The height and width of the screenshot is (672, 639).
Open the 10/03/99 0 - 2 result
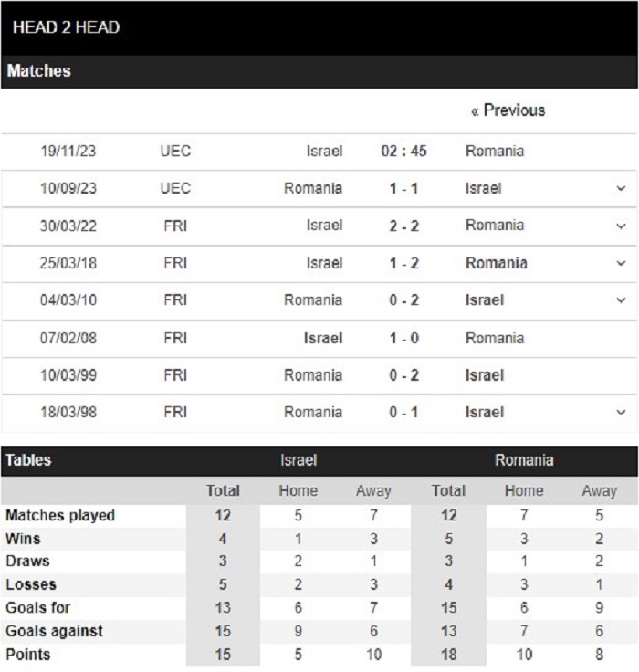[x=403, y=375]
